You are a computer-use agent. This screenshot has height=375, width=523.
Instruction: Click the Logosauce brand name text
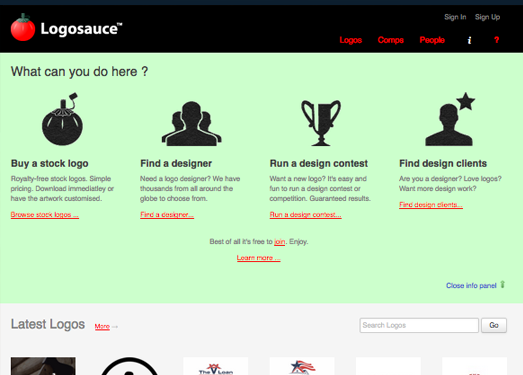(81, 29)
